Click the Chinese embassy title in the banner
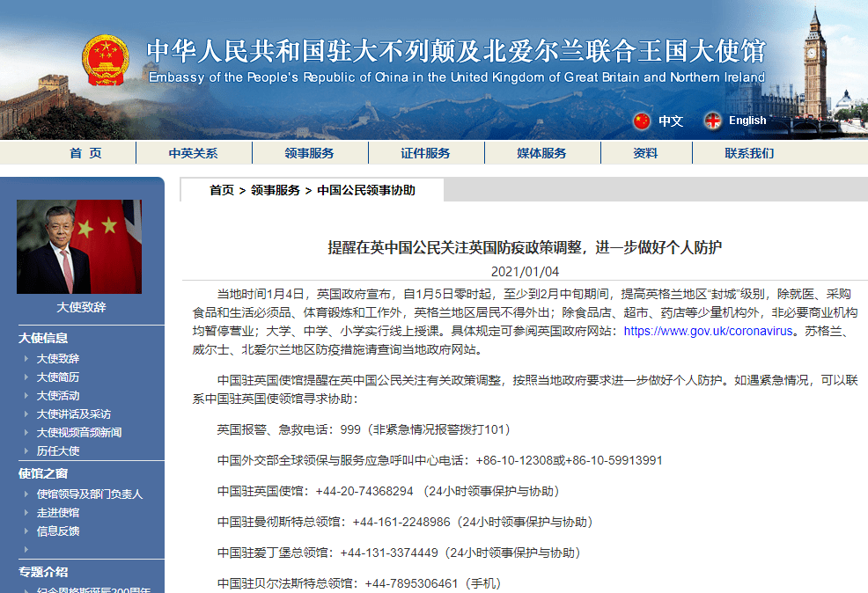This screenshot has width=868, height=593. pyautogui.click(x=456, y=51)
